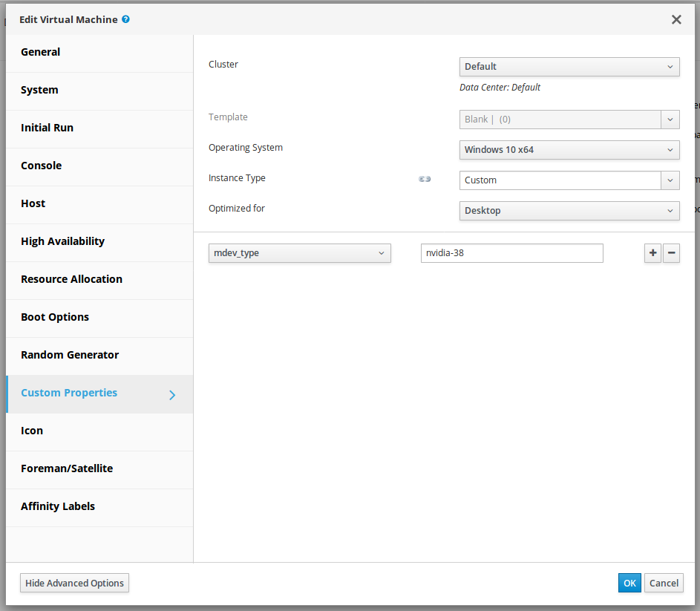Click the help icon beside Edit Virtual Machine
The height and width of the screenshot is (611, 700).
tap(125, 19)
